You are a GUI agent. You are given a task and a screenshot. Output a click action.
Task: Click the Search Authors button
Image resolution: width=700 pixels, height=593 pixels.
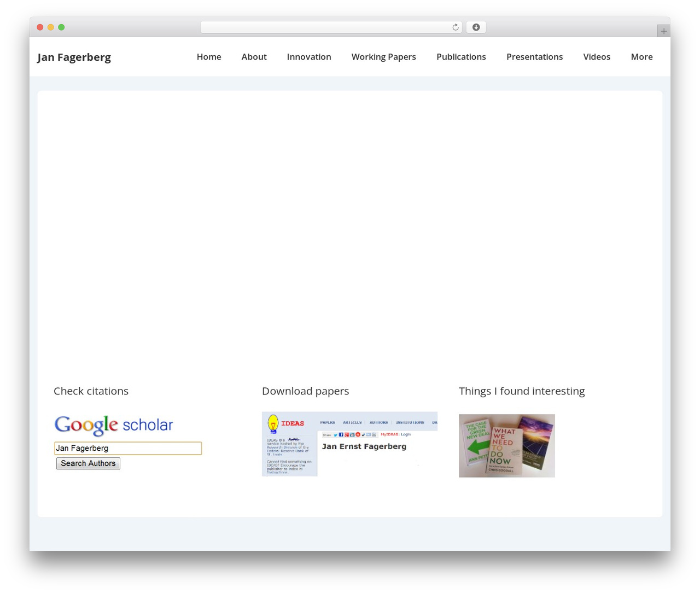[x=88, y=463]
